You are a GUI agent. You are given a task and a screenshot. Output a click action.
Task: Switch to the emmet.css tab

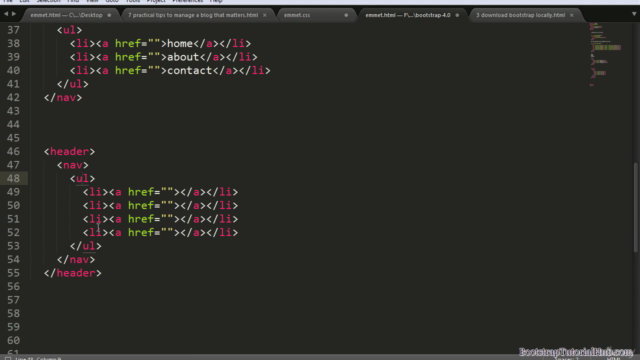coord(297,15)
